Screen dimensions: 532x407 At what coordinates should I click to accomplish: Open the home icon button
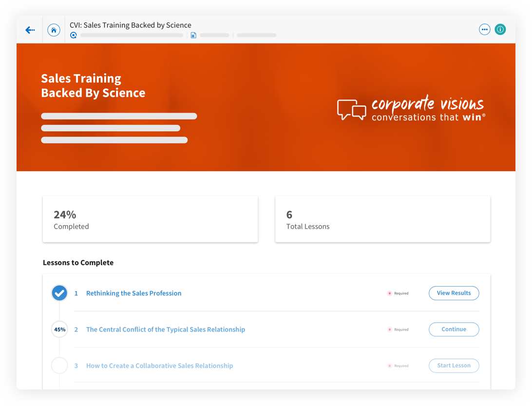[54, 30]
